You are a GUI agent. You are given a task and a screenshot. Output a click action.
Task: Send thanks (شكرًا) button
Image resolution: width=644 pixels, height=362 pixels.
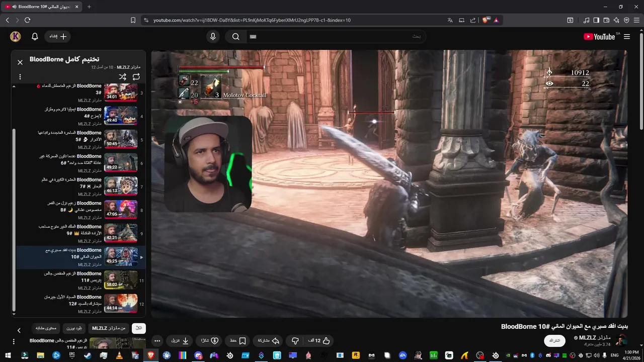pyautogui.click(x=209, y=340)
